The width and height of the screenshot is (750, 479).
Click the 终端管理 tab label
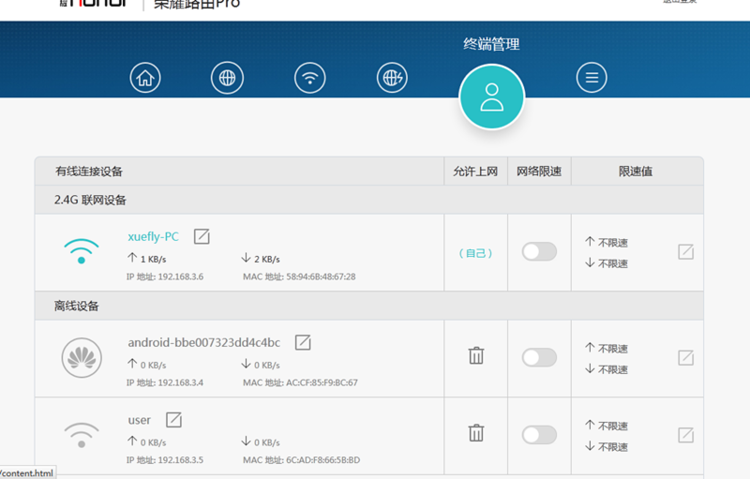click(491, 44)
